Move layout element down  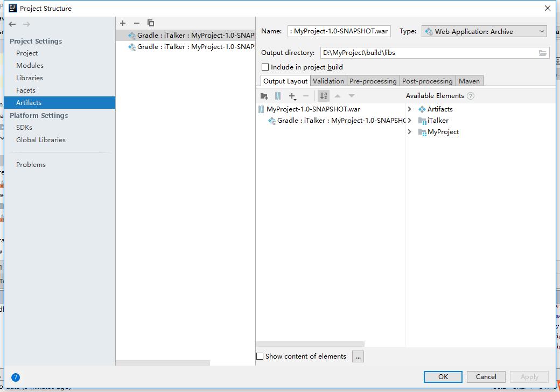(x=352, y=96)
